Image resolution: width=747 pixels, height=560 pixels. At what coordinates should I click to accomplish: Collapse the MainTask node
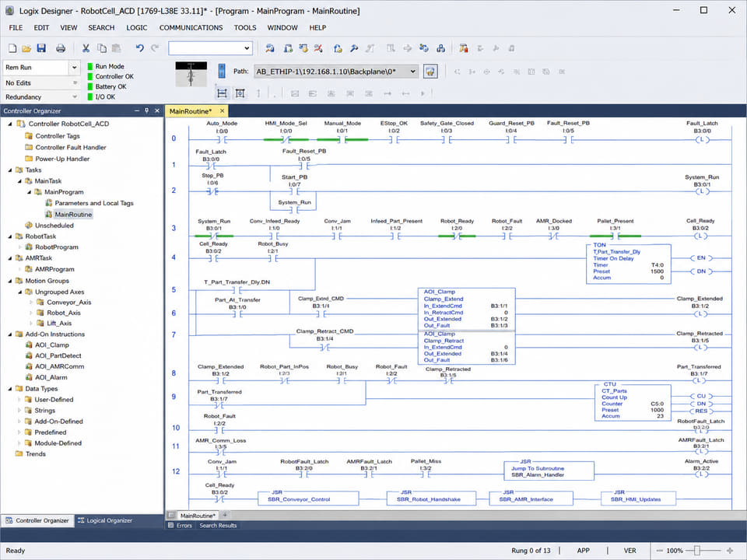(19, 181)
